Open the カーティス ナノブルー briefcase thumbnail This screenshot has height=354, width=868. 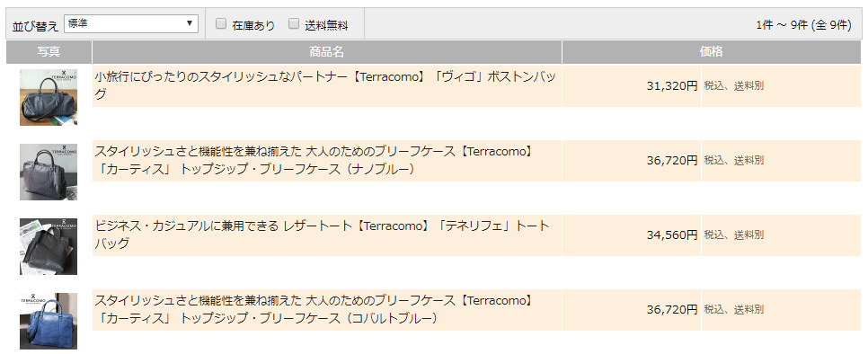coord(49,172)
